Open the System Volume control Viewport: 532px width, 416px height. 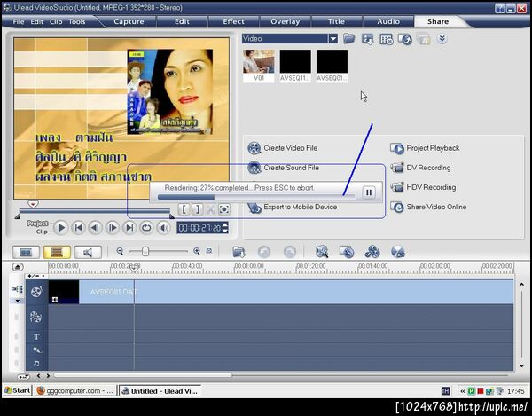click(163, 228)
